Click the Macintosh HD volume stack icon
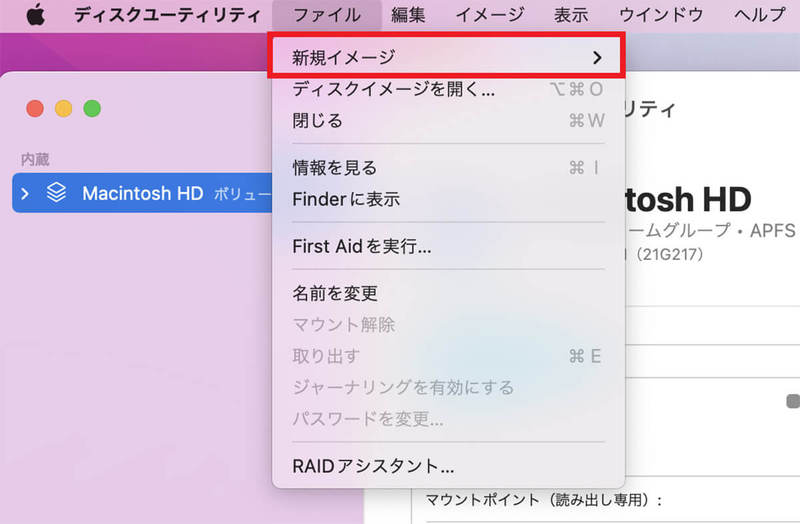Screen dimensions: 800x524 tap(56, 192)
